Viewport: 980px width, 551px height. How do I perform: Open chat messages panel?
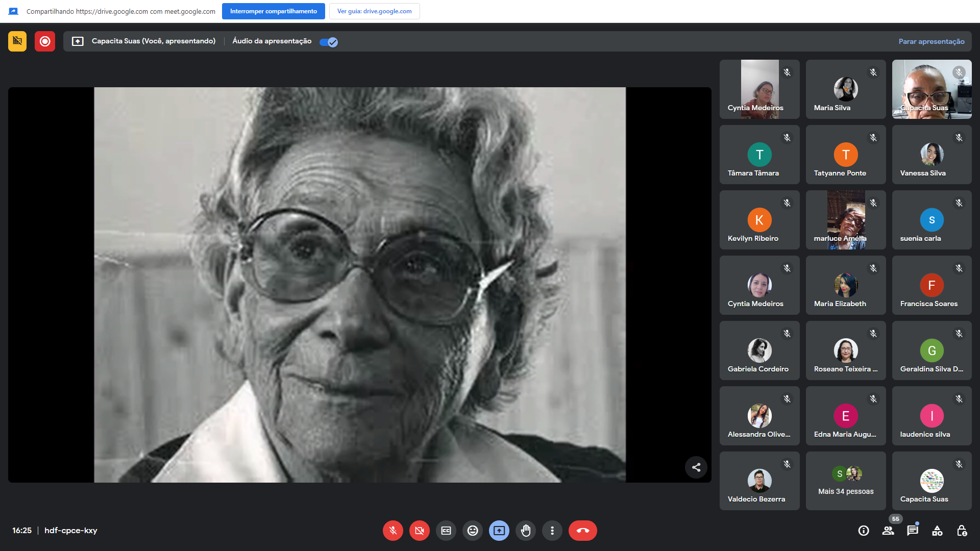click(913, 531)
